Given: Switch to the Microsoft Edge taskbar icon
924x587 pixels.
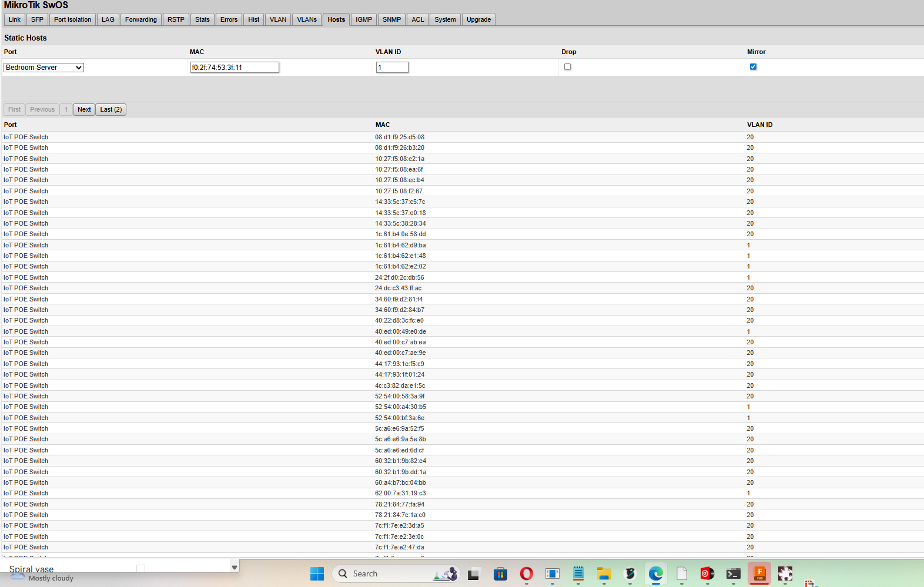Looking at the screenshot, I should coord(655,573).
